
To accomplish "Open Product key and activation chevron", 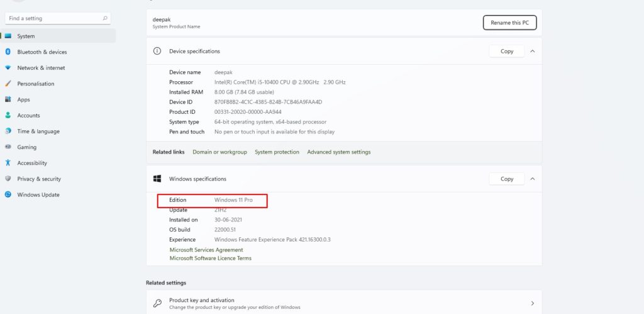I will tap(533, 303).
